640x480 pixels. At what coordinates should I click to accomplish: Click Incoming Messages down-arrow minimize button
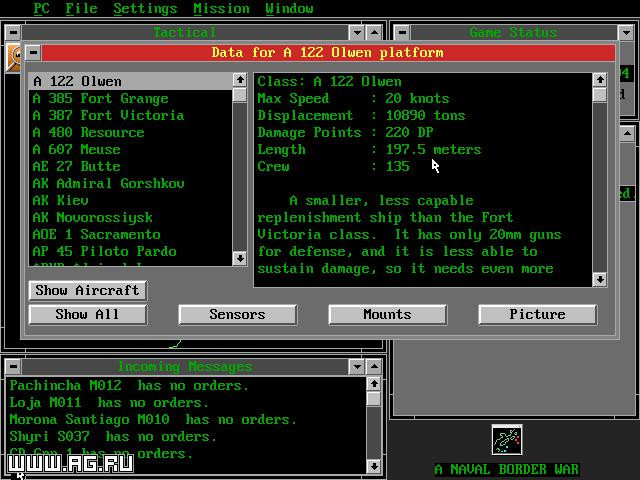pos(357,366)
